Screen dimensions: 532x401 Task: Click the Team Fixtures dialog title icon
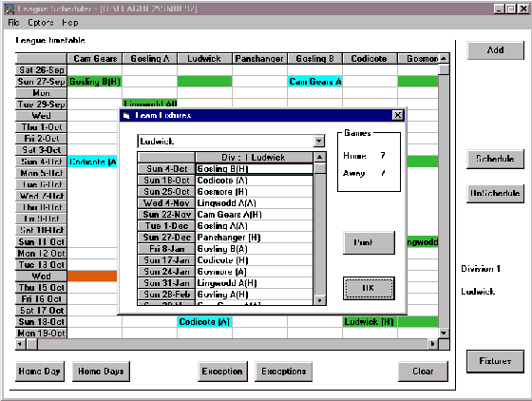(127, 116)
